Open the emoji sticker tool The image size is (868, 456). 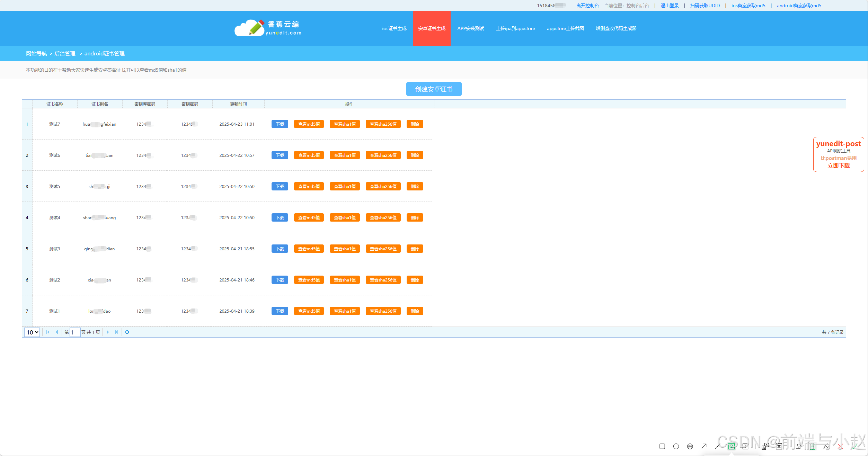(x=690, y=446)
